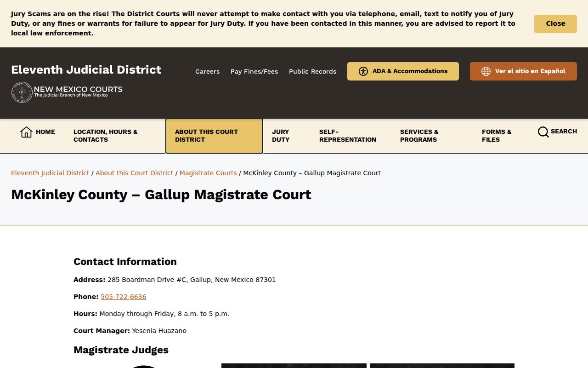Click the New Mexico Courts seal logo
The height and width of the screenshot is (368, 588).
coord(22,92)
